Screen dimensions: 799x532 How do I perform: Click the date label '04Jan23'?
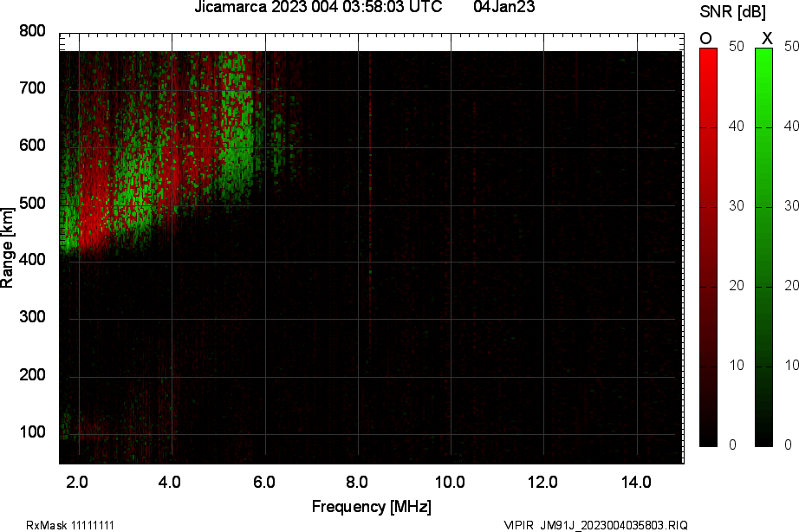504,7
